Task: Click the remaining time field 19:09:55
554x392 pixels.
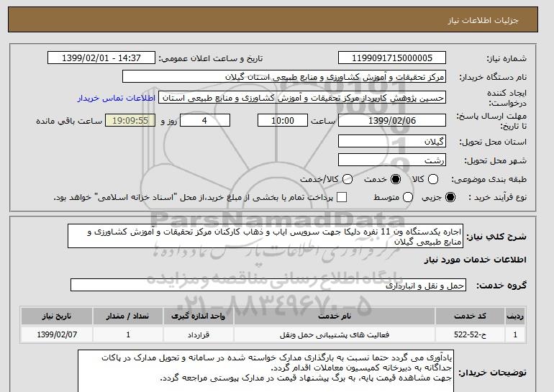Action: [130, 120]
